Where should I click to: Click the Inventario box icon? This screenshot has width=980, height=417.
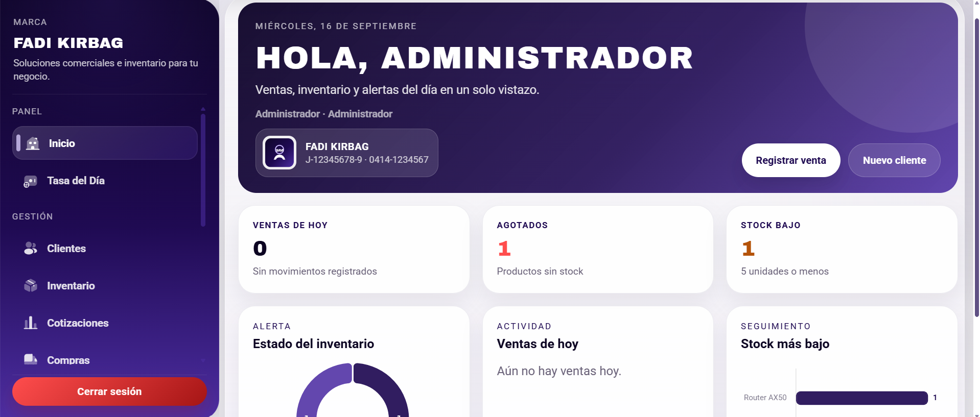coord(31,286)
